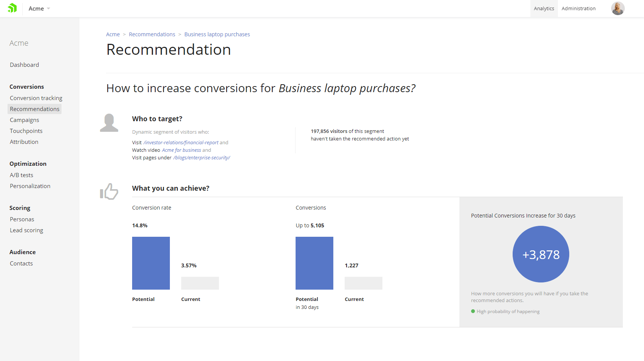Follow the /blogs/enterprise-security/ link
This screenshot has height=361, width=644.
point(202,158)
